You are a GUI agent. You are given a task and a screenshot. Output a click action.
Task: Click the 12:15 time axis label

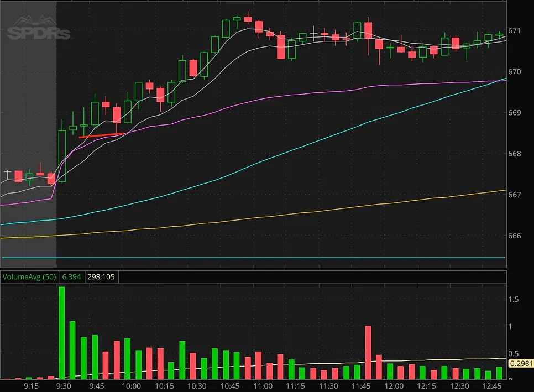[x=427, y=386]
